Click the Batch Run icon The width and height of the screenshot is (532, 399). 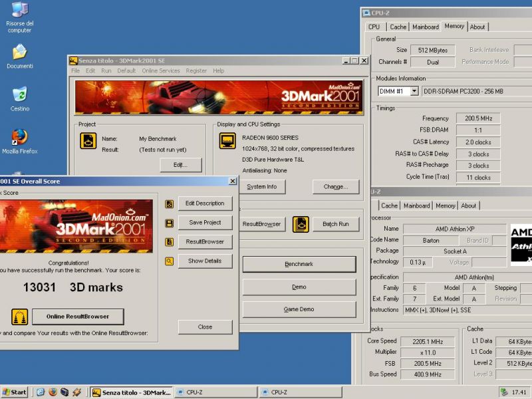[x=301, y=224]
